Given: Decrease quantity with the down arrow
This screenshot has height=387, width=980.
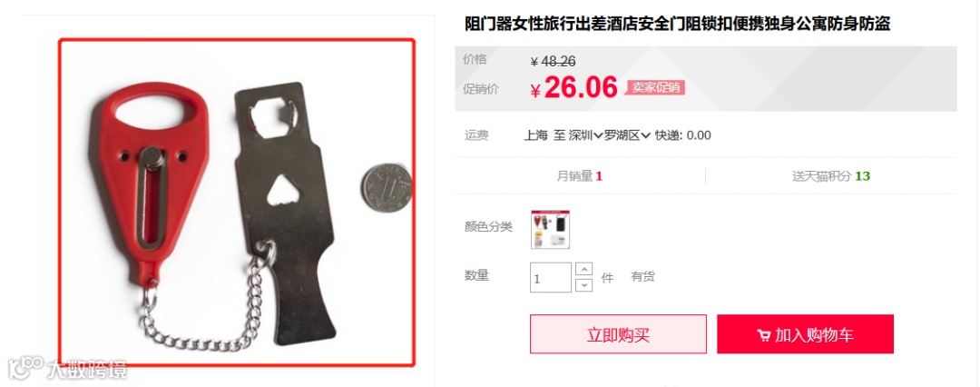Looking at the screenshot, I should [x=583, y=285].
